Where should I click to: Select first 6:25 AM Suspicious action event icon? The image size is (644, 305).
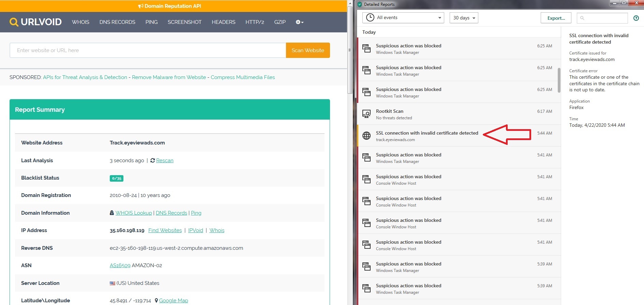366,48
